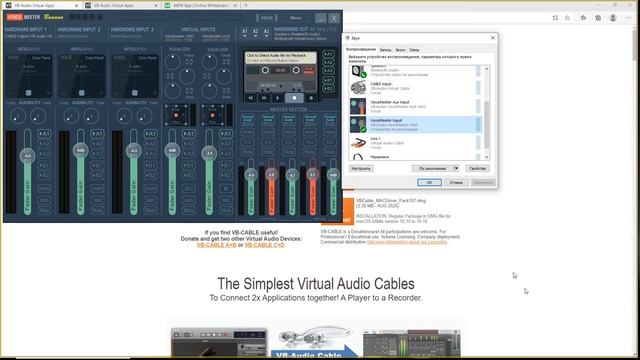Select the Line 1 virtual cable icon
The image size is (640, 360).
358,143
